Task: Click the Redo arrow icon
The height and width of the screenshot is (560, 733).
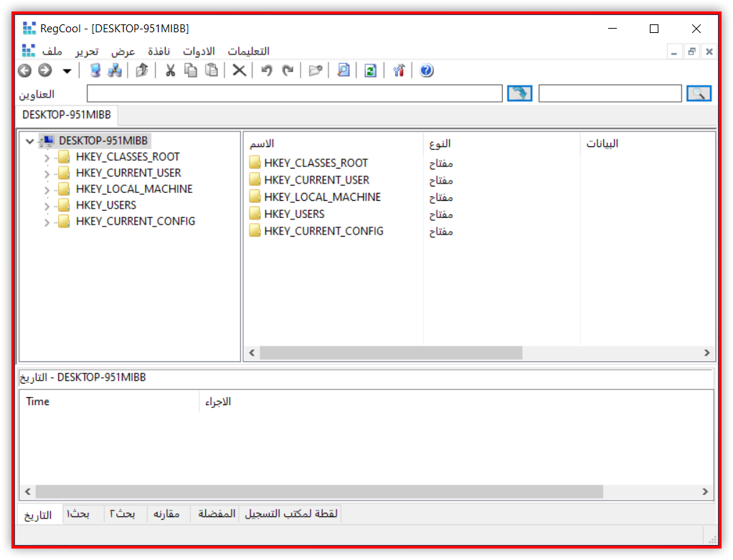Action: tap(288, 70)
